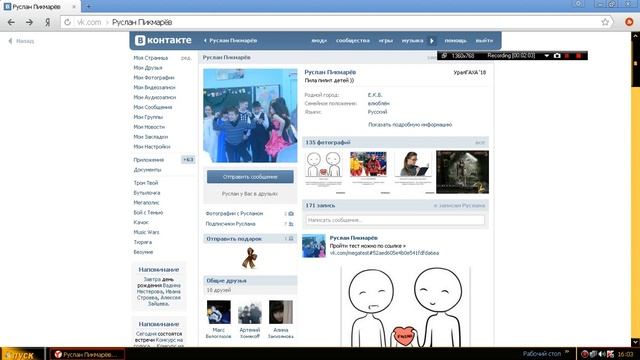Screen dimensions: 640x360
Task: Click the red extension icon at toolbar right
Action: [x=629, y=22]
